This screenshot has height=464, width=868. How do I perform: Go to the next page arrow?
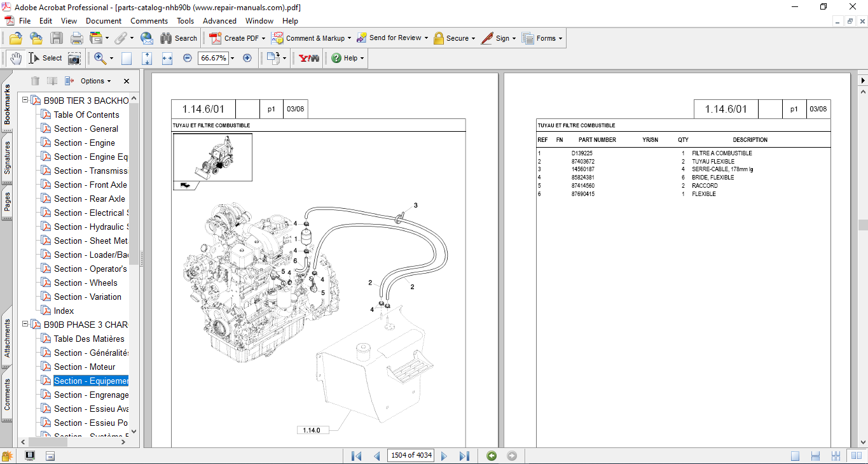444,456
